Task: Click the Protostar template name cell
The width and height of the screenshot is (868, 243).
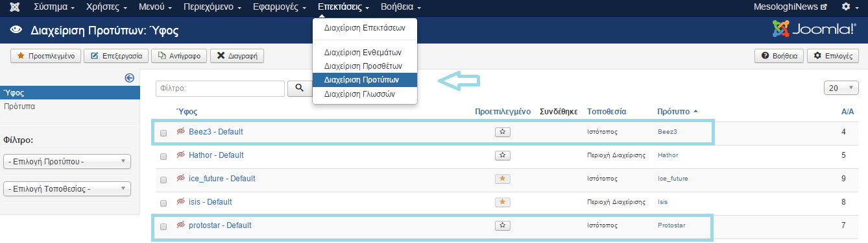Action: click(671, 225)
